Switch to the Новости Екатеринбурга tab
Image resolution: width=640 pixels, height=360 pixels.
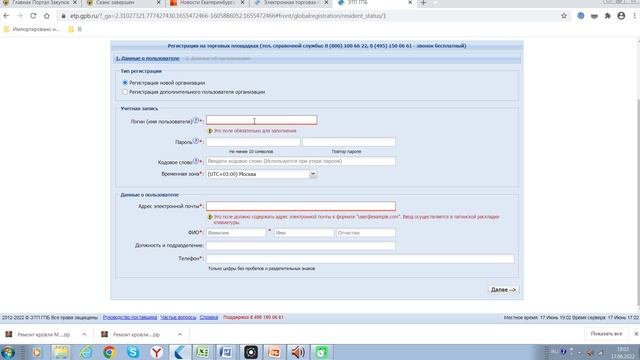(206, 3)
